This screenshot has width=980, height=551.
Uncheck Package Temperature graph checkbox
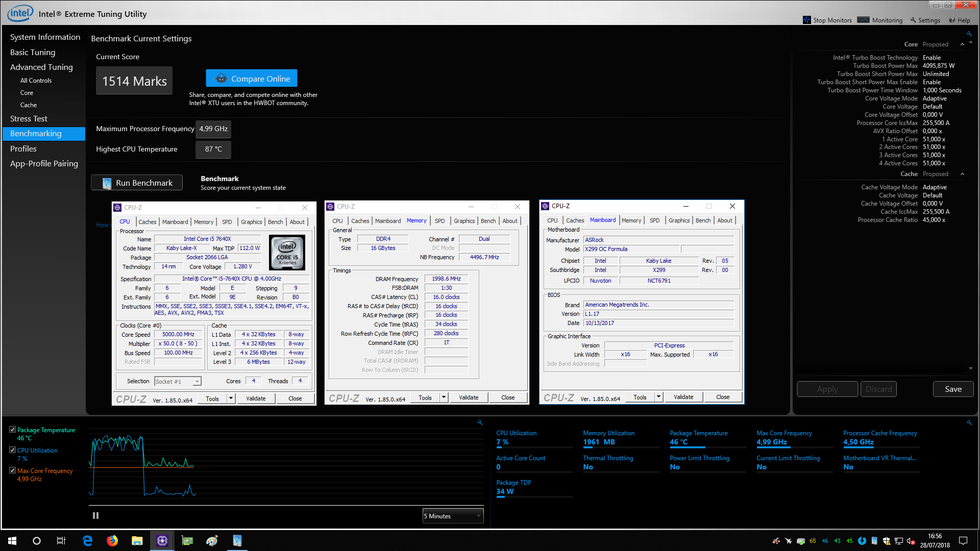point(12,430)
